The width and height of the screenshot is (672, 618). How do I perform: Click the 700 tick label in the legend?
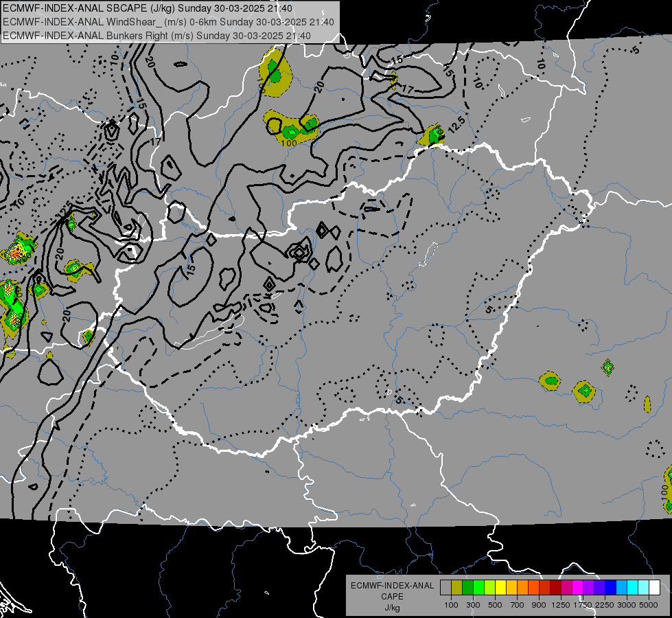point(518,605)
